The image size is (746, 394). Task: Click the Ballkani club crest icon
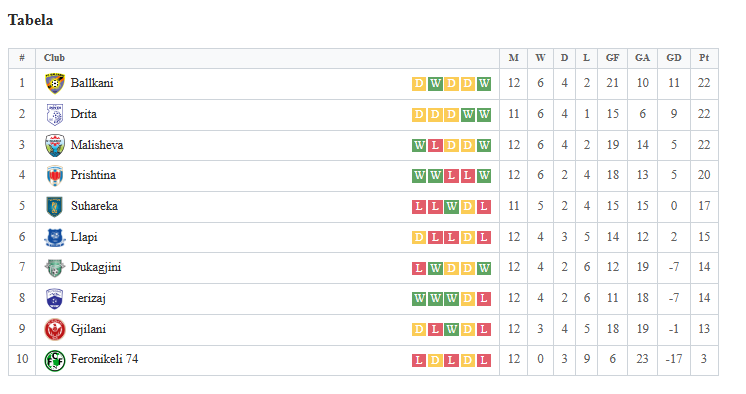pyautogui.click(x=55, y=83)
